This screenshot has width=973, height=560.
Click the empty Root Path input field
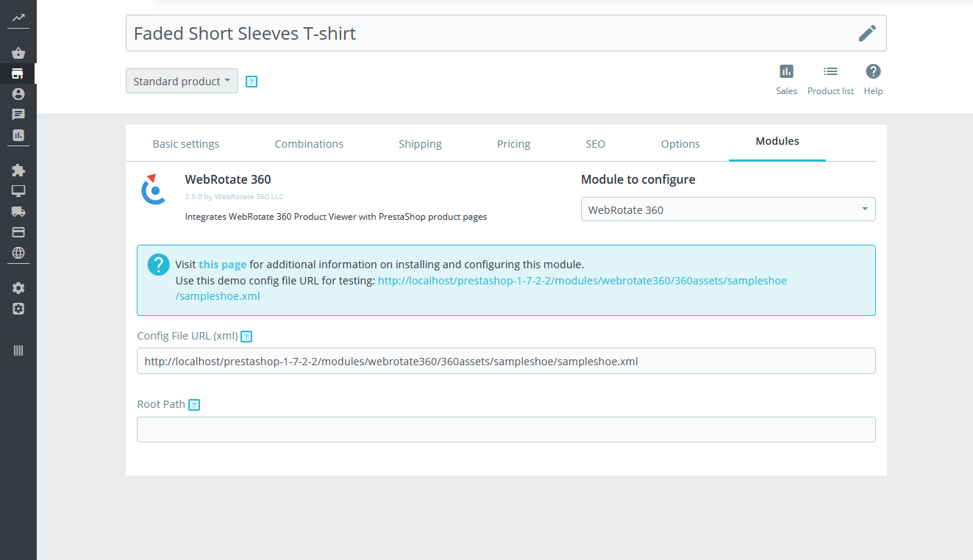pyautogui.click(x=506, y=430)
